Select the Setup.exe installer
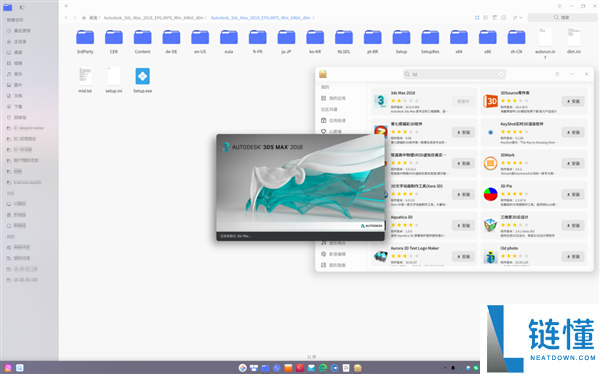The width and height of the screenshot is (600, 374). (x=142, y=80)
